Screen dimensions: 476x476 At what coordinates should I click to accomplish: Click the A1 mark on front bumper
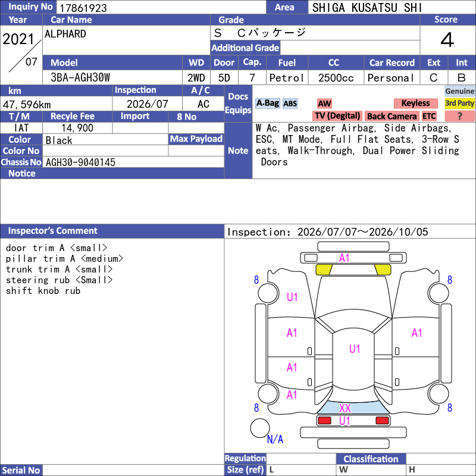pos(345,258)
